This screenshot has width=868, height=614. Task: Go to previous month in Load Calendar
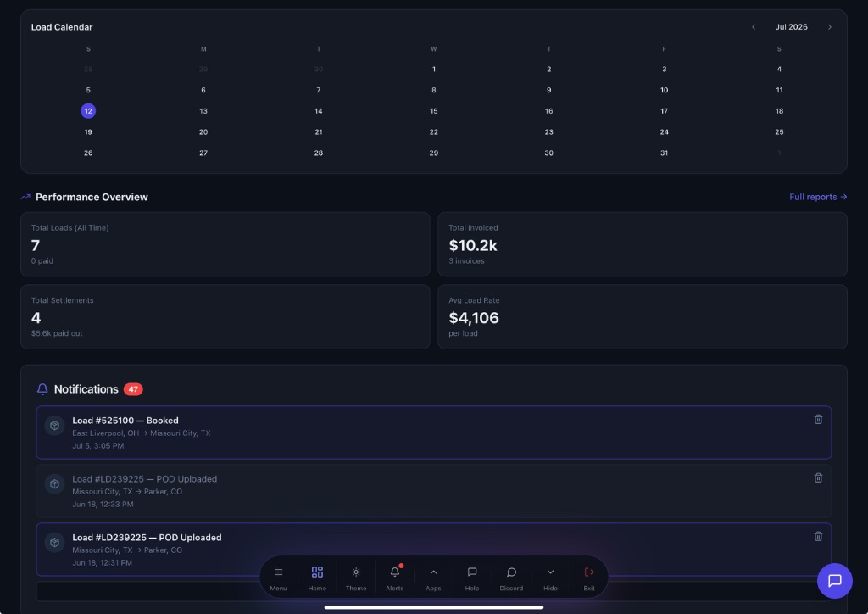click(754, 27)
